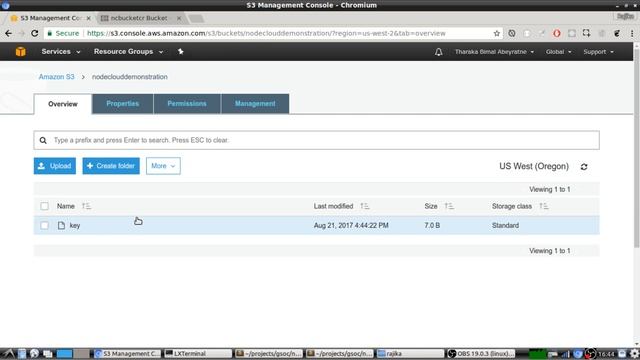Open the key object link
640x360 pixels.
tap(75, 226)
